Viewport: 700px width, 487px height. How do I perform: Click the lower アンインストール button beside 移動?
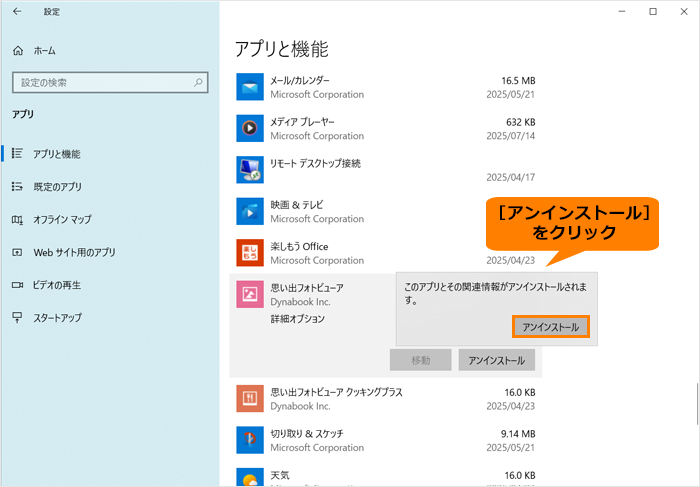[x=496, y=360]
